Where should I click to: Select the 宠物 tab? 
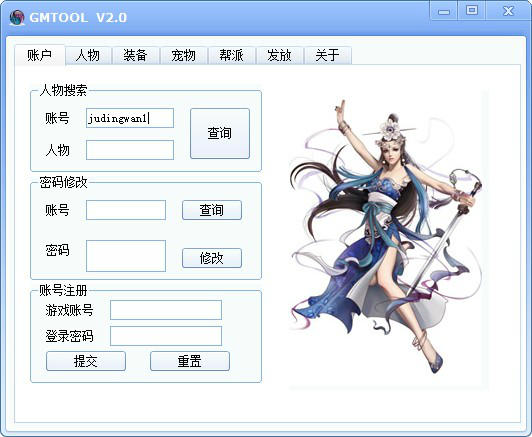[x=183, y=55]
